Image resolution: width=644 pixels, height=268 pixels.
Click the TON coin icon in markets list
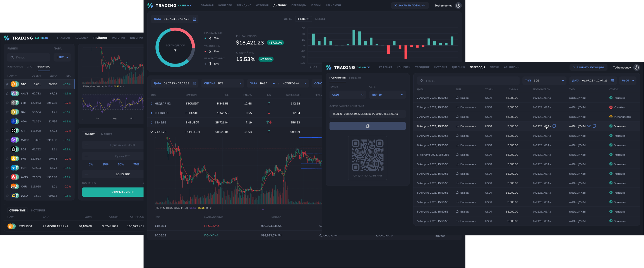pos(15,168)
